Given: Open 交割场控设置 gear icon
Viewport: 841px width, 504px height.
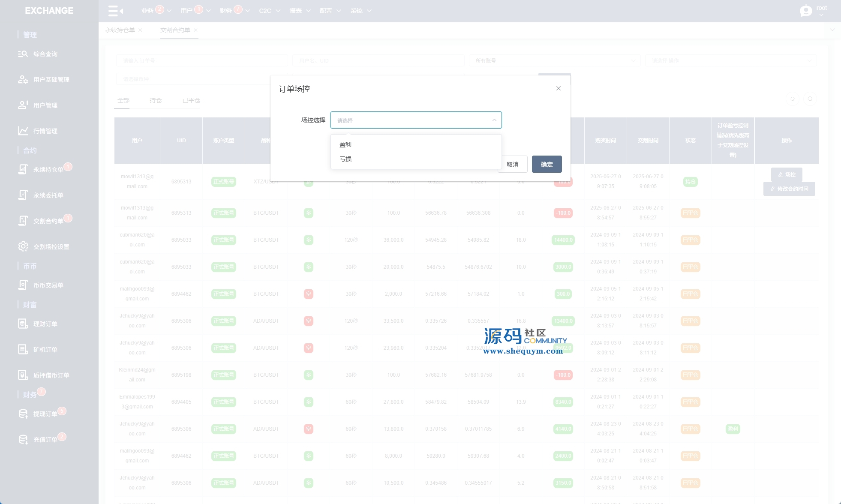Looking at the screenshot, I should 23,247.
